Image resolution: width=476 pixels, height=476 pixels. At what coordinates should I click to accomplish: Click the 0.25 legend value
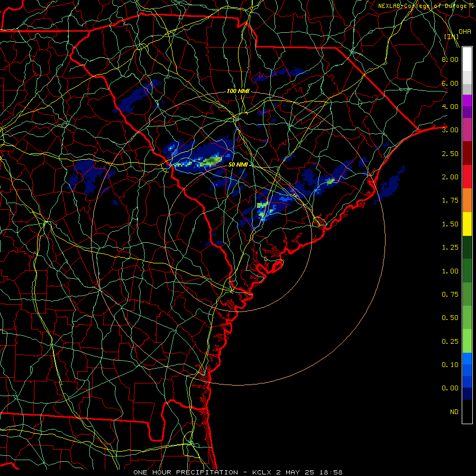(x=450, y=342)
